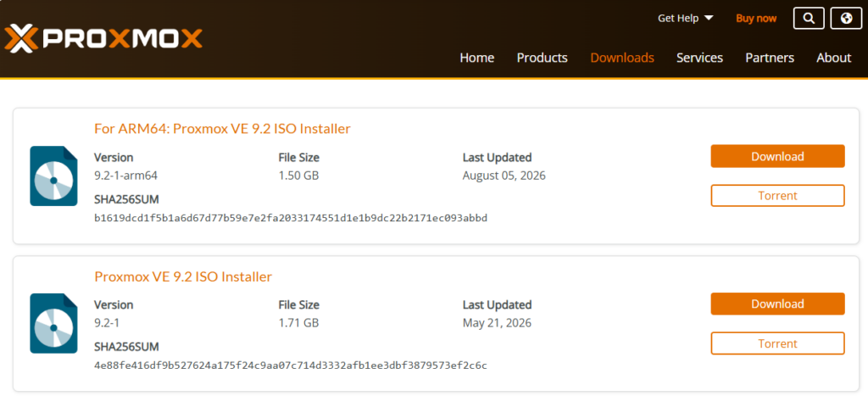Click the Proxmox VE 9.2 disc icon
Viewport: 868px width, 396px height.
click(53, 323)
